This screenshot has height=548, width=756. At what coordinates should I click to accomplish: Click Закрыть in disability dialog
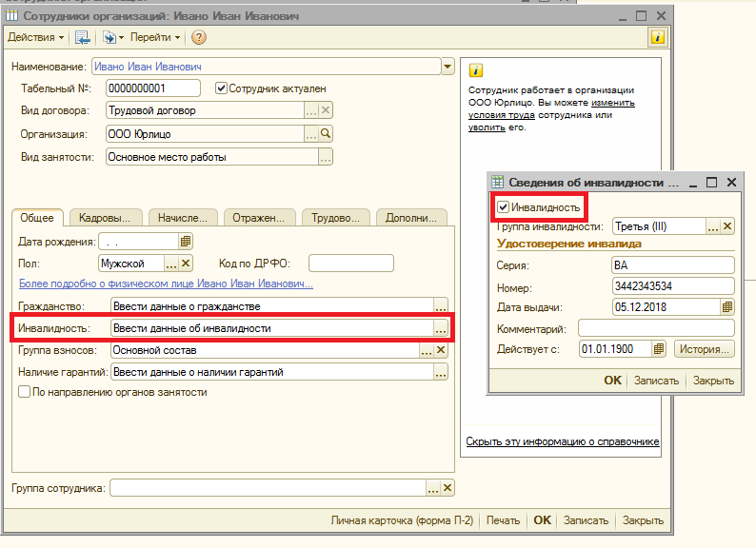(713, 381)
